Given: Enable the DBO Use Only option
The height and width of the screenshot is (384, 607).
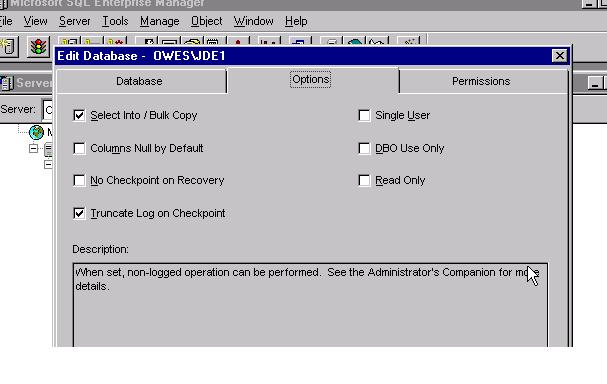Looking at the screenshot, I should (x=364, y=148).
